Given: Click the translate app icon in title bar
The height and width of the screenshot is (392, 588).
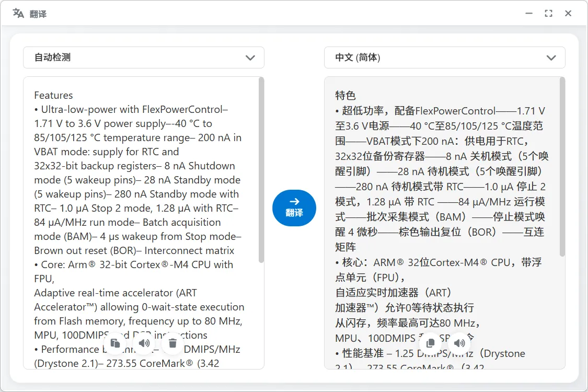Looking at the screenshot, I should pos(18,14).
